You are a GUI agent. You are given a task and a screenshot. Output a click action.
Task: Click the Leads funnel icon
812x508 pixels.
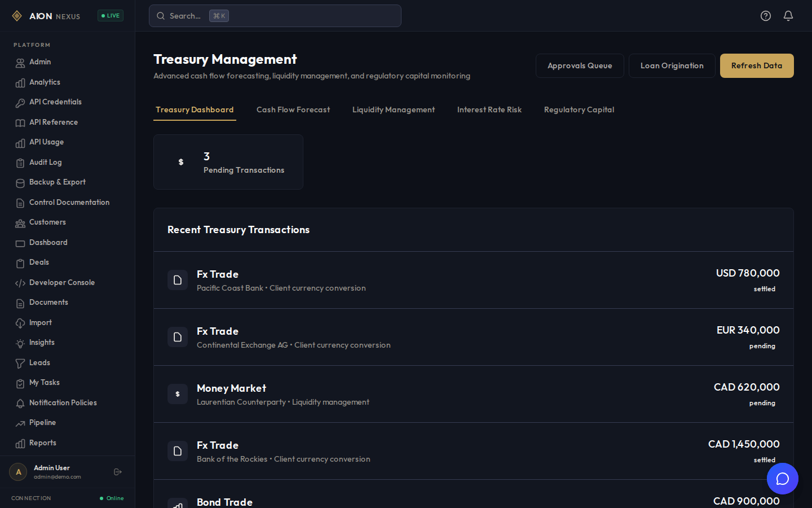point(20,364)
